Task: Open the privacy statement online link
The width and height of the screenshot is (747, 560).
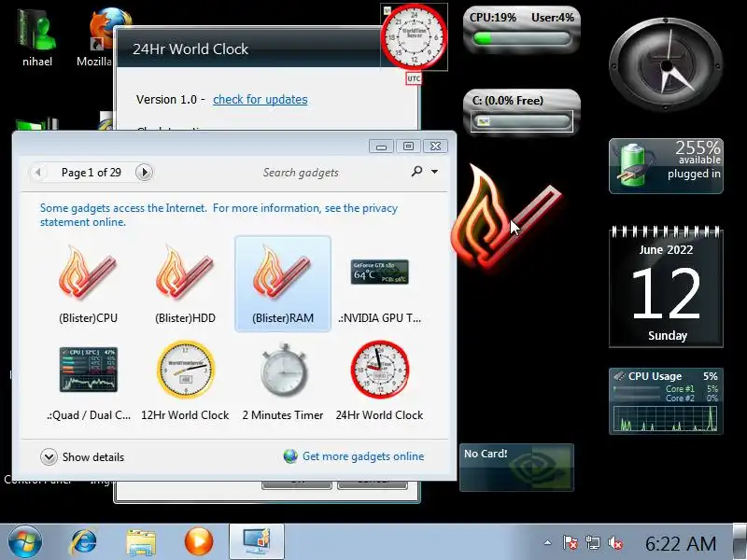Action: (x=218, y=215)
